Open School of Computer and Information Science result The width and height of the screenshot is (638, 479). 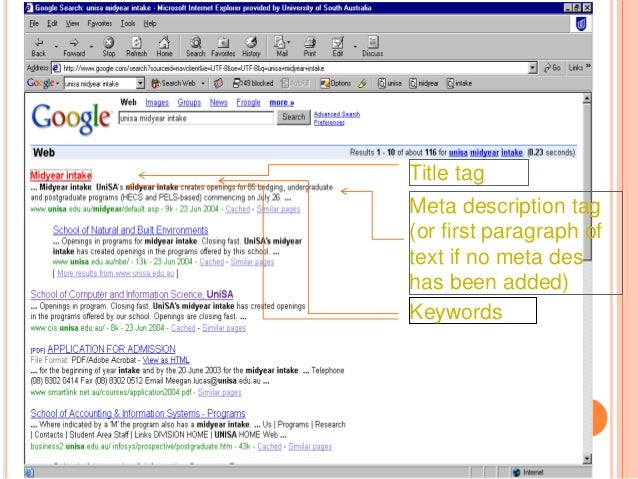pos(132,294)
